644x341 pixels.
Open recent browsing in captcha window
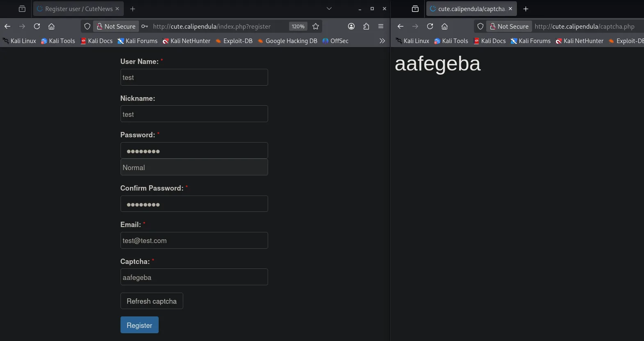[x=415, y=9]
